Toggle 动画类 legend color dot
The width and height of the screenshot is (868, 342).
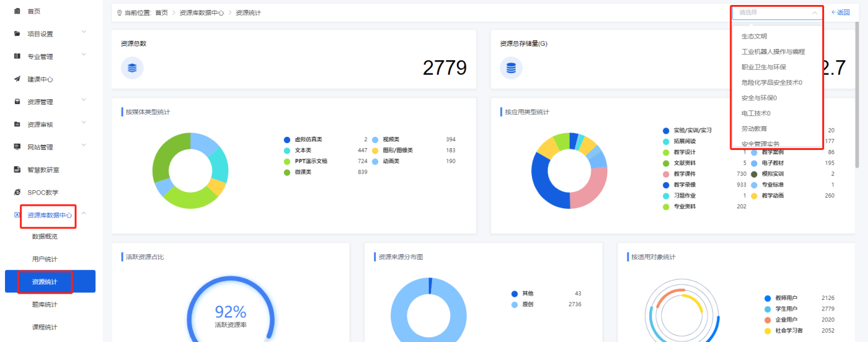pos(375,161)
